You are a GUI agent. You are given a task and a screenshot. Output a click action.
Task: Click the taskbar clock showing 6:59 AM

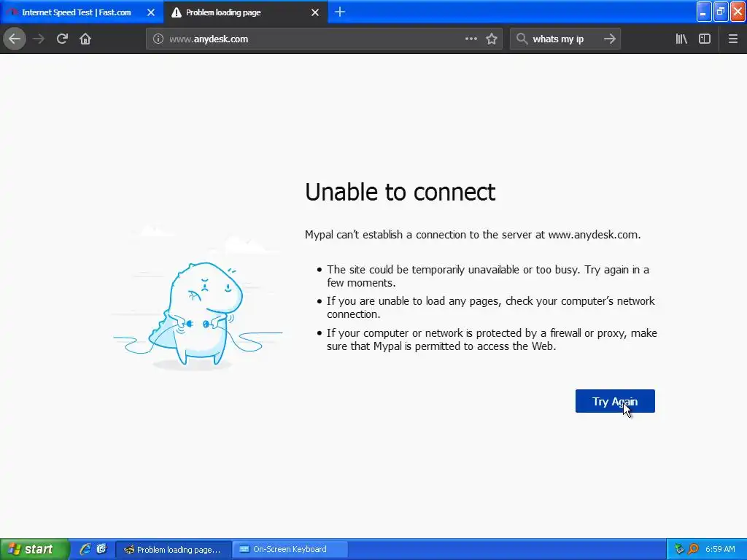720,550
